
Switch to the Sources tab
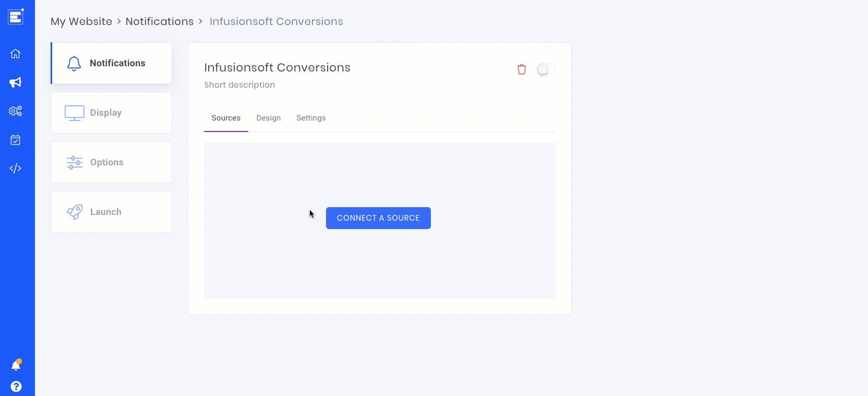coord(226,118)
